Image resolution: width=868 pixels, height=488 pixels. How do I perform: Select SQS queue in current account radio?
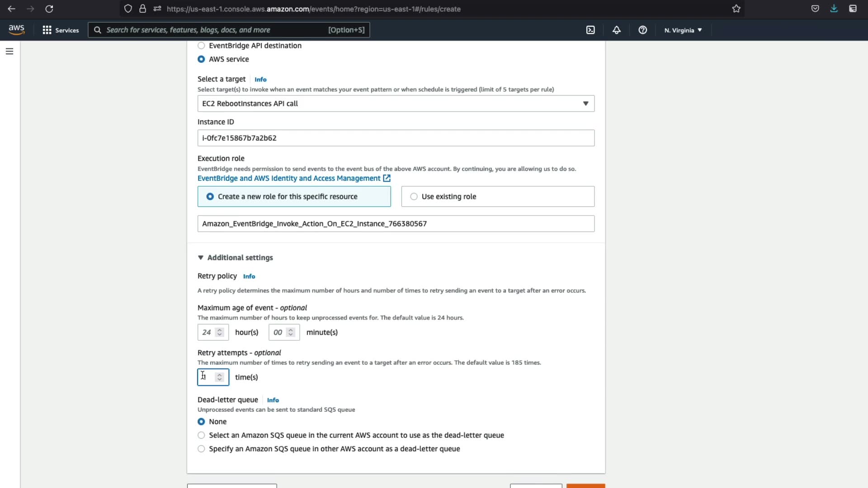pos(201,435)
